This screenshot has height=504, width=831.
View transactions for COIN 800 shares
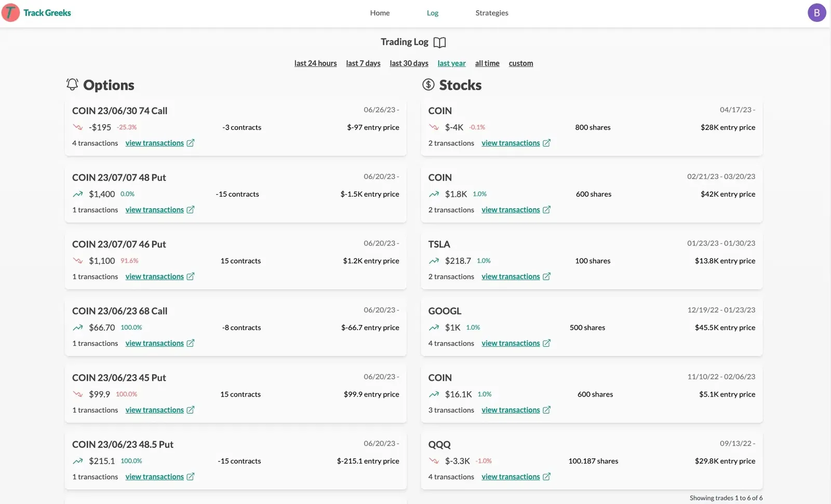(x=511, y=143)
